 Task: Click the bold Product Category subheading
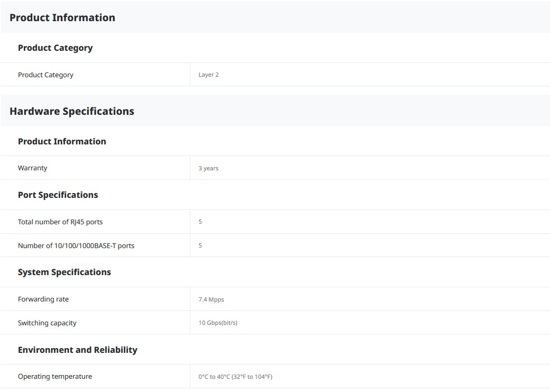[55, 48]
